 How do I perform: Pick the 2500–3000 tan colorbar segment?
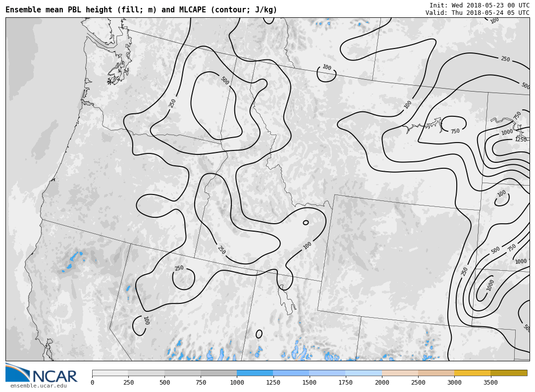pos(436,373)
